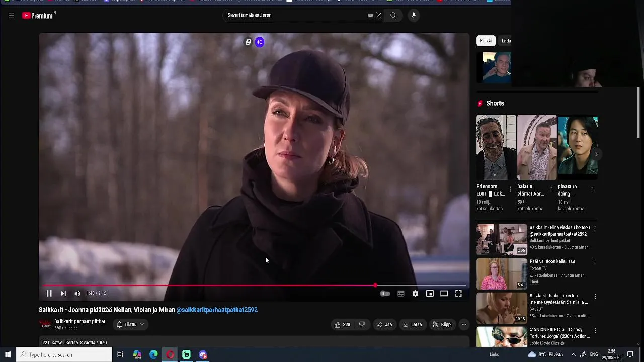The width and height of the screenshot is (644, 362).
Task: Enter fullscreen mode
Action: [459, 294]
